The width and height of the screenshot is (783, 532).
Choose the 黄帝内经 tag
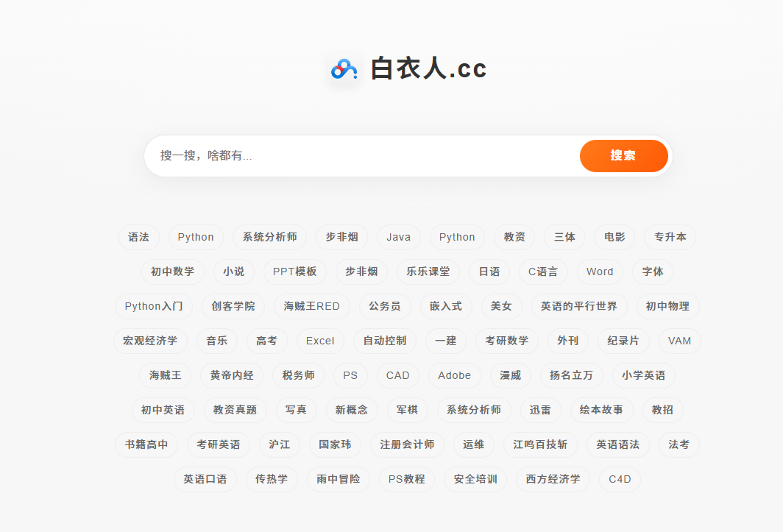pyautogui.click(x=232, y=375)
